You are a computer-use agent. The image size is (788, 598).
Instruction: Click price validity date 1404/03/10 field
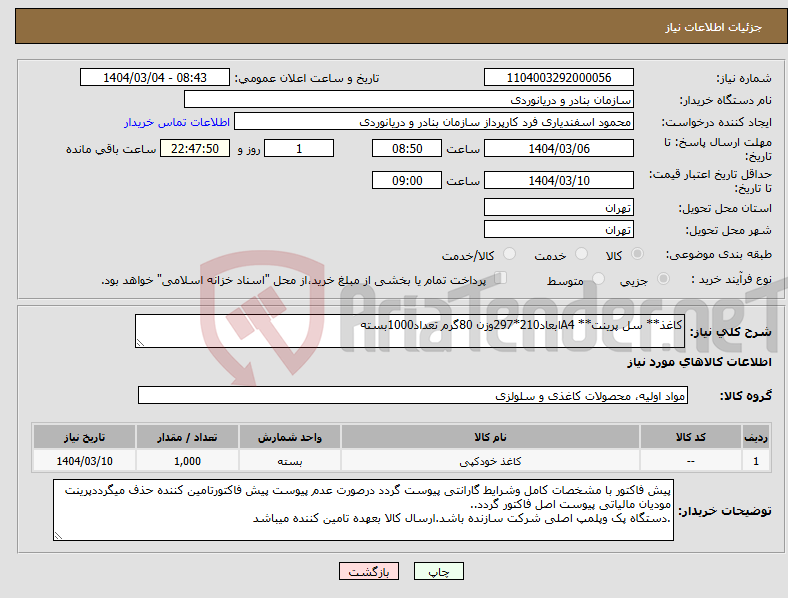tap(559, 180)
